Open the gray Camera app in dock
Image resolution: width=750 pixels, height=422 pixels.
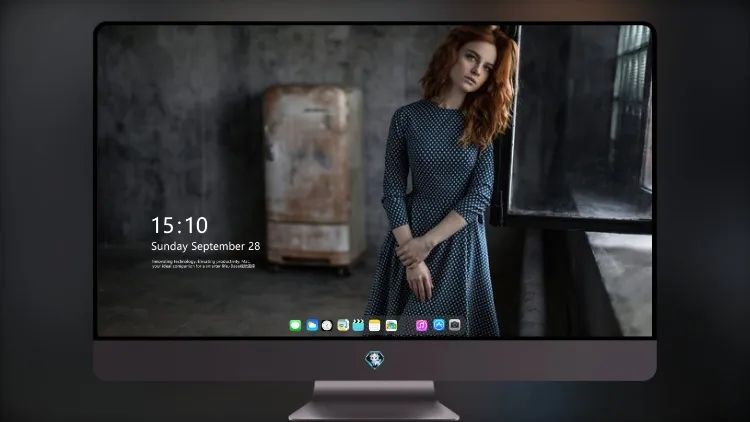[455, 325]
